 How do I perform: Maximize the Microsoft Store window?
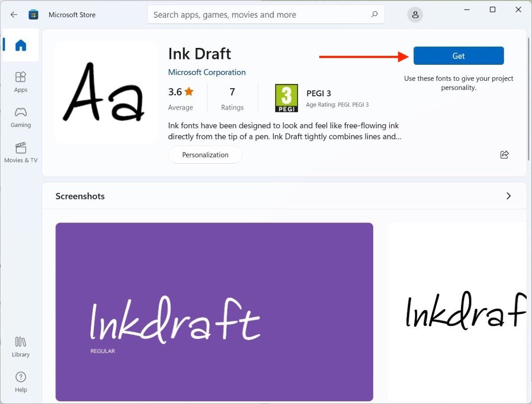pos(493,10)
